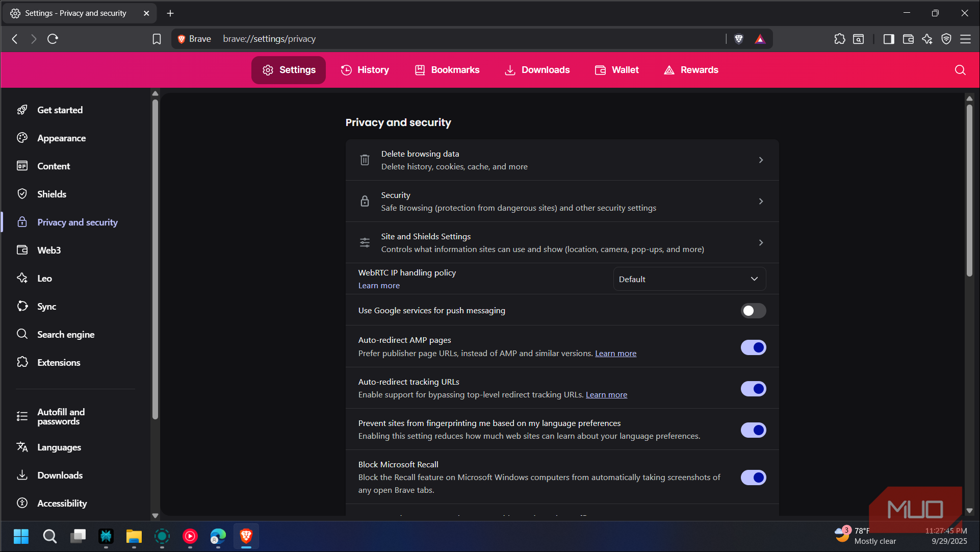Viewport: 980px width, 552px height.
Task: Open Security settings row
Action: (x=562, y=202)
